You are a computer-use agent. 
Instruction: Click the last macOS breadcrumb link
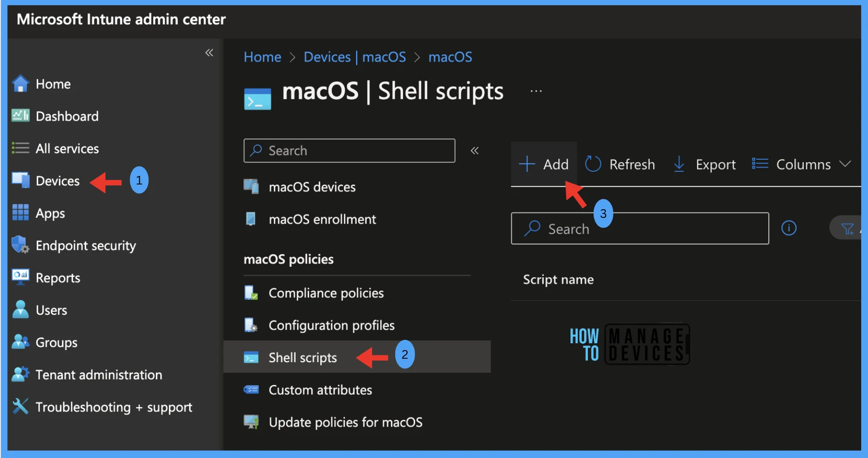pos(450,57)
